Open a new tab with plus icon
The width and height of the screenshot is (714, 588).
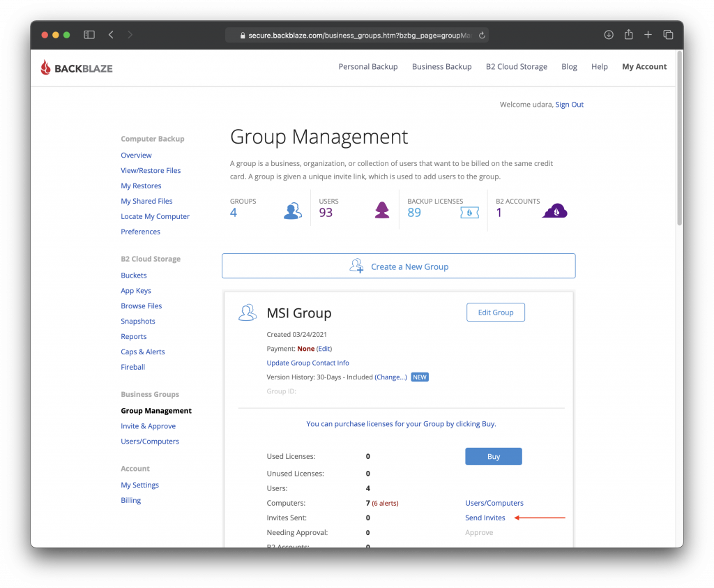click(x=648, y=35)
